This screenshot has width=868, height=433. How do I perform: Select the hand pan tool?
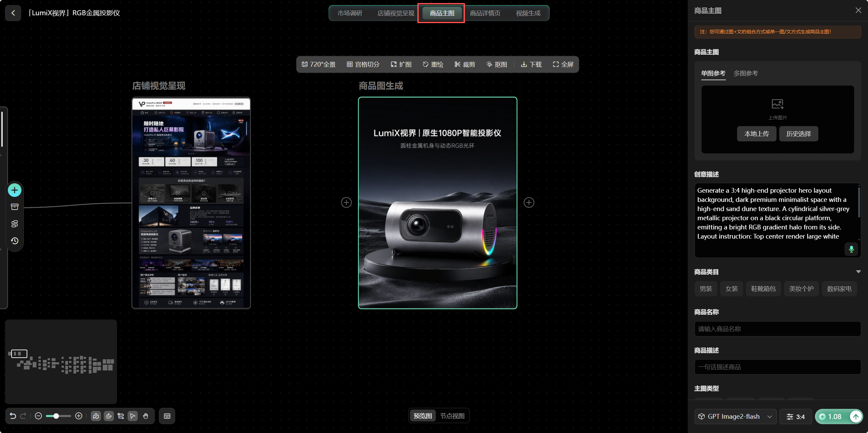point(146,416)
